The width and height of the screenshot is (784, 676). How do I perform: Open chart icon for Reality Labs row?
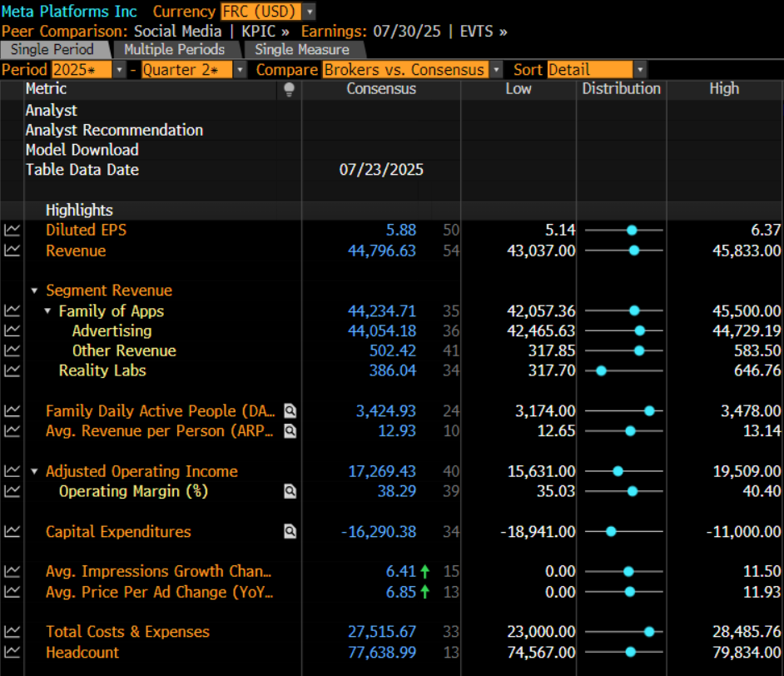point(12,370)
